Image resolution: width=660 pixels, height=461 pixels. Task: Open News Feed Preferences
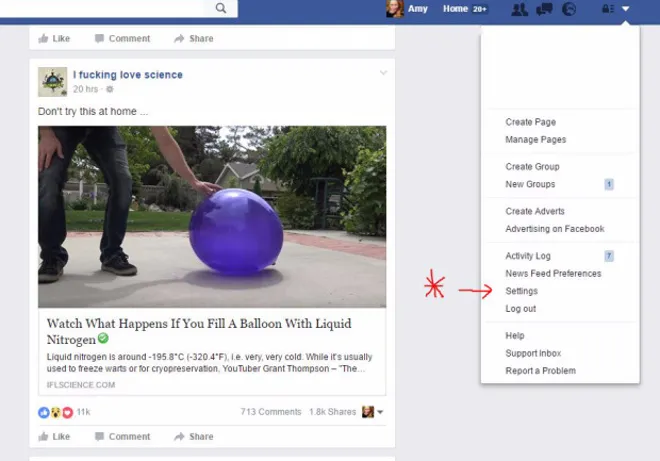(553, 274)
